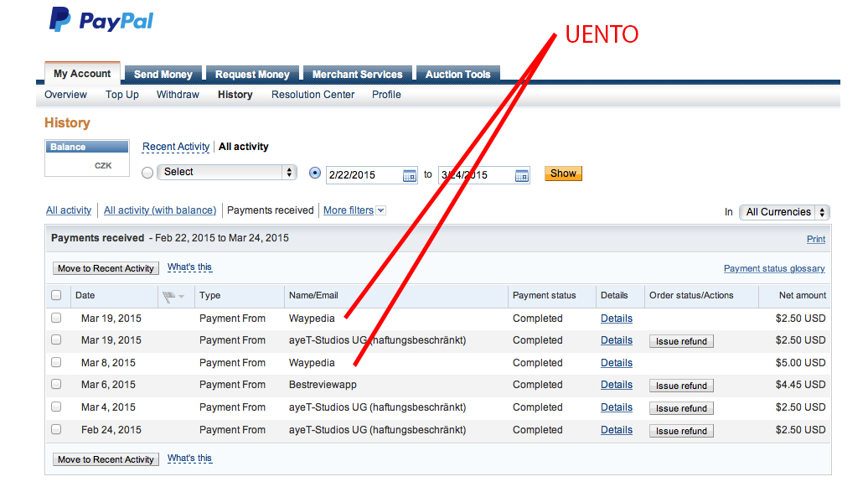Go to the Overview subtab
Viewport: 868px width, 487px height.
pyautogui.click(x=66, y=95)
